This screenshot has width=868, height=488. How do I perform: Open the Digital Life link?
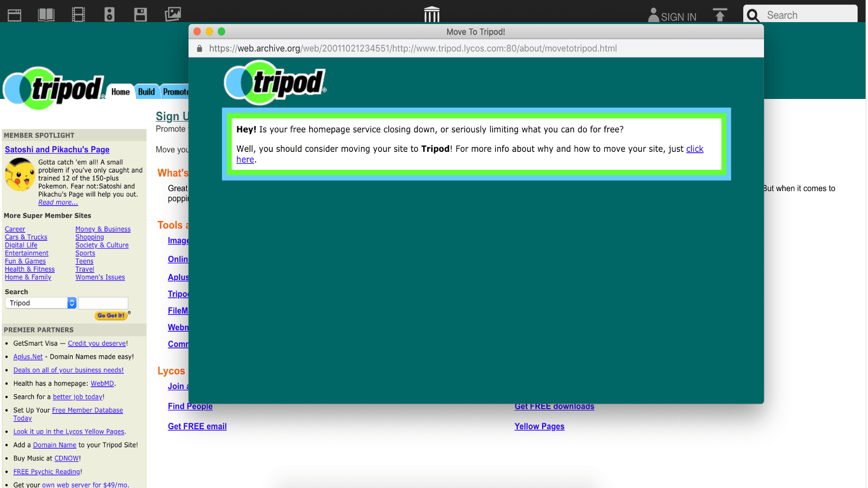[x=21, y=245]
